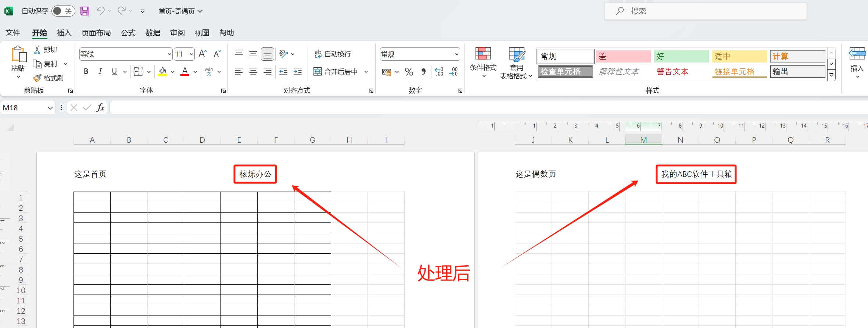The width and height of the screenshot is (868, 328).
Task: Apply the red font color A
Action: (185, 72)
